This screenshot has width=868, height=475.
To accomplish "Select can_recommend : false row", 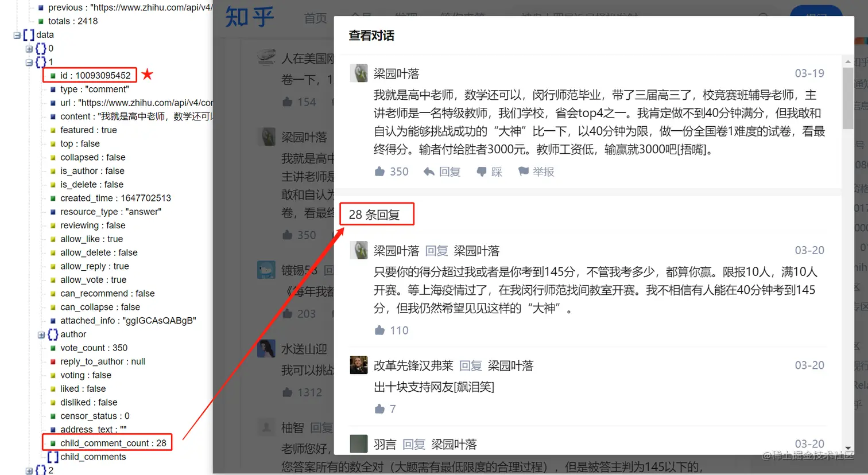I will click(x=102, y=294).
